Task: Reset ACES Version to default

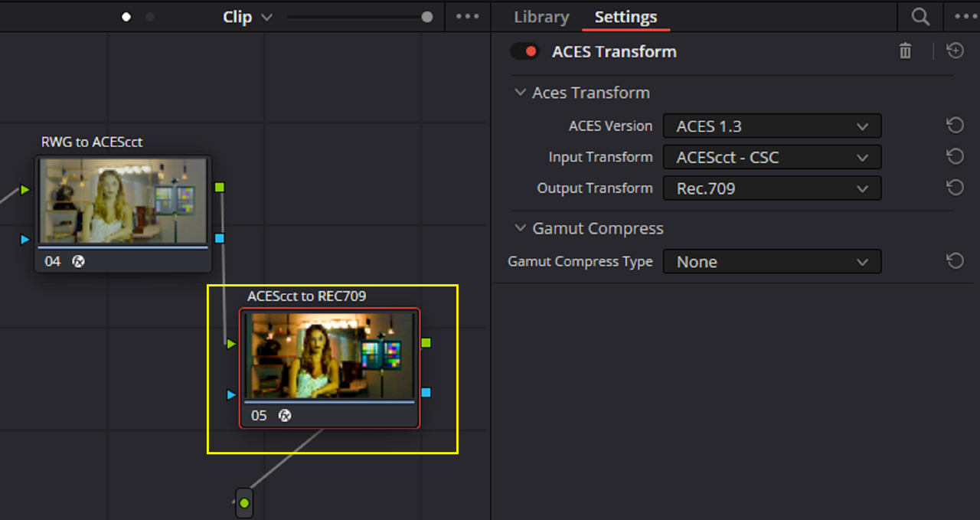Action: (955, 126)
